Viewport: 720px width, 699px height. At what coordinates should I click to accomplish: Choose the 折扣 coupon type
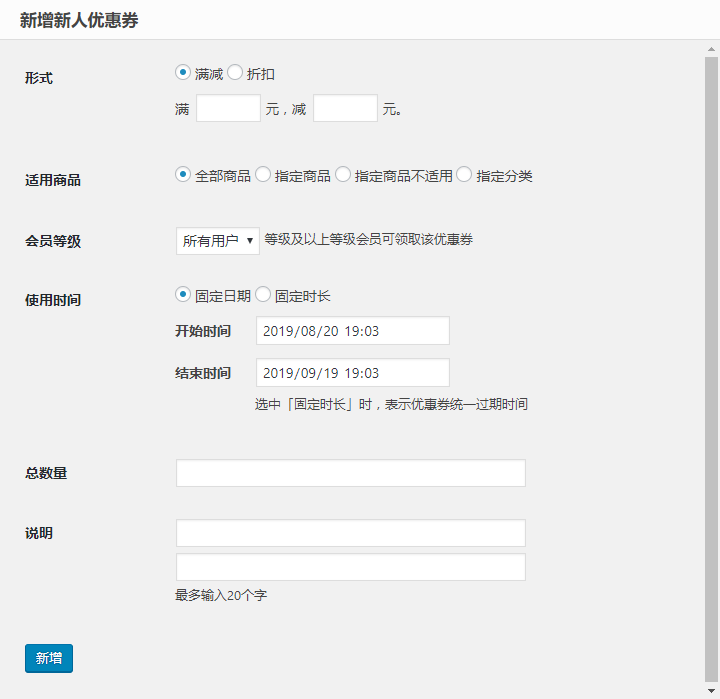pos(235,73)
